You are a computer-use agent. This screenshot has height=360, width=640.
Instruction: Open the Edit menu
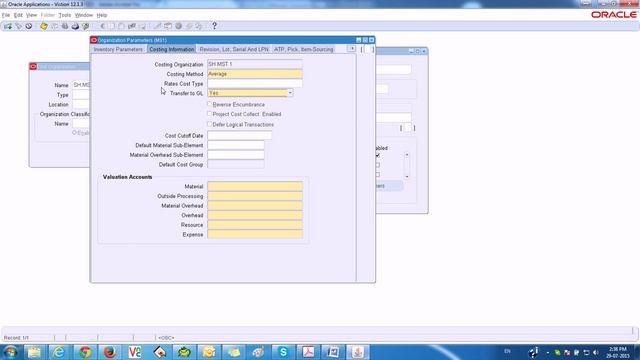pos(18,15)
